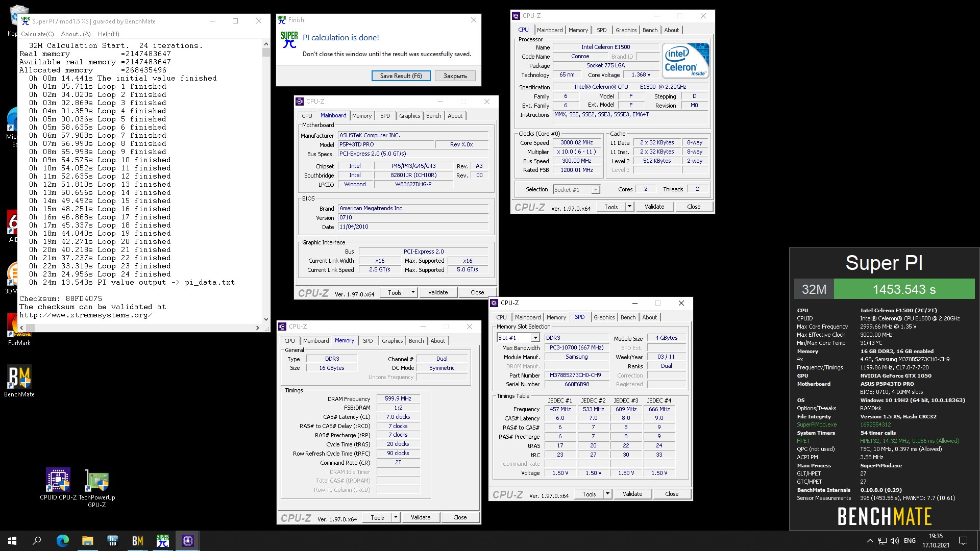Open the BenchMate desktop shortcut
This screenshot has height=551, width=980.
pos(19,381)
